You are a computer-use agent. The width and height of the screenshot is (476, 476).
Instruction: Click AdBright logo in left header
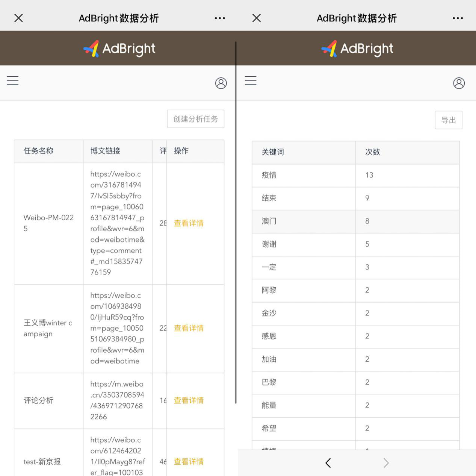click(x=119, y=49)
